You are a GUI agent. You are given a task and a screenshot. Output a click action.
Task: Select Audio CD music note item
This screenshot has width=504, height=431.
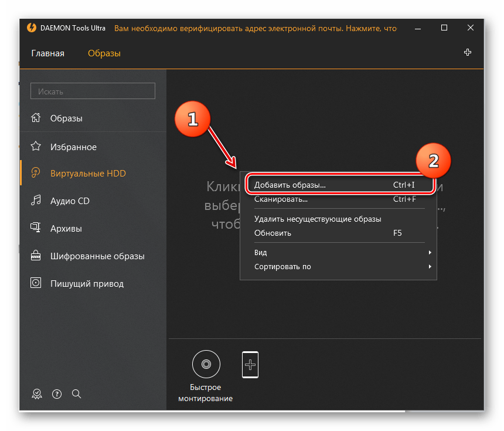pyautogui.click(x=70, y=201)
